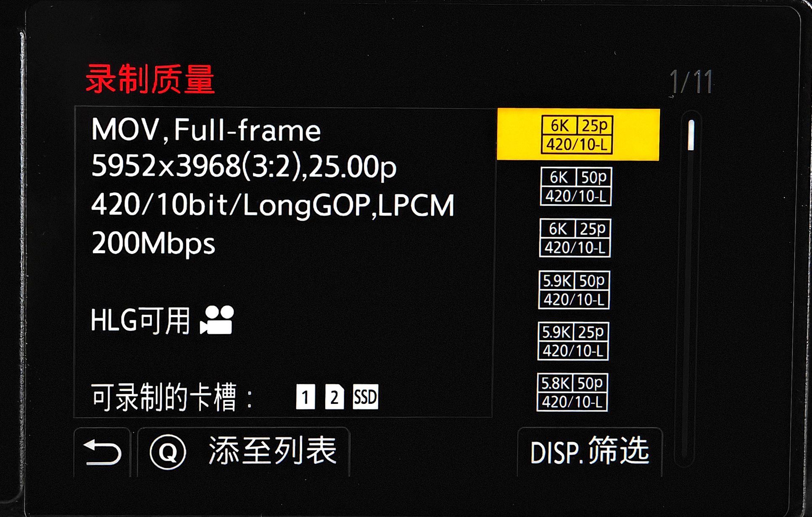
Task: Click the red 录制质量 title
Action: 150,79
